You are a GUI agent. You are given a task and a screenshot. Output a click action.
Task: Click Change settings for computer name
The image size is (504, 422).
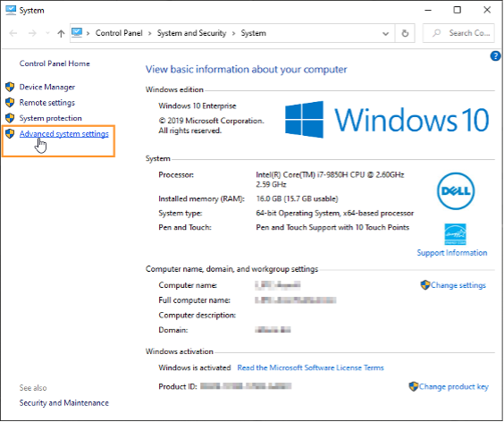[x=458, y=285]
